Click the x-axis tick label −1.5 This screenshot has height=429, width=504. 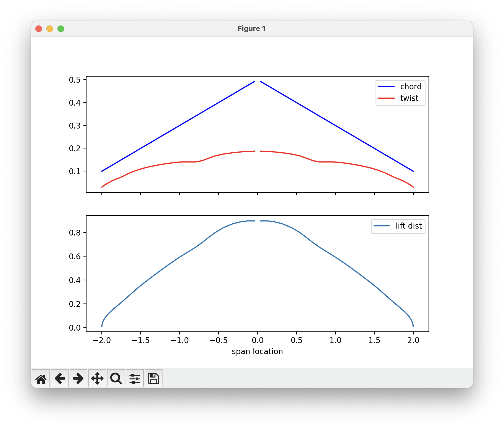point(141,340)
